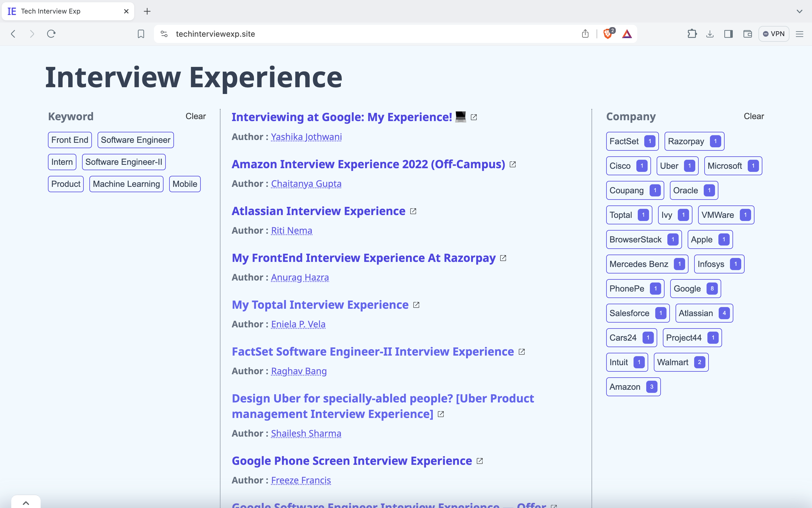Toggle the Product keyword filter
The image size is (812, 508).
pos(66,184)
